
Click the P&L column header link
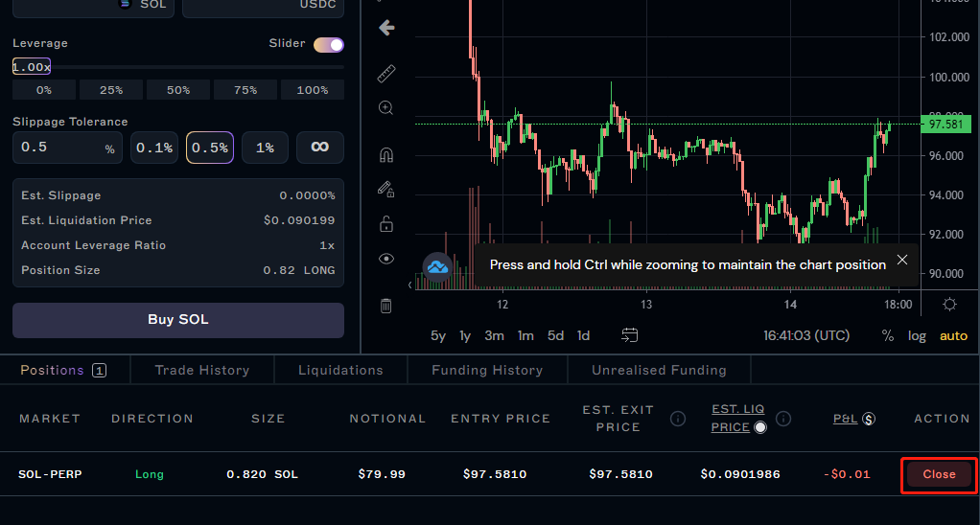click(845, 419)
